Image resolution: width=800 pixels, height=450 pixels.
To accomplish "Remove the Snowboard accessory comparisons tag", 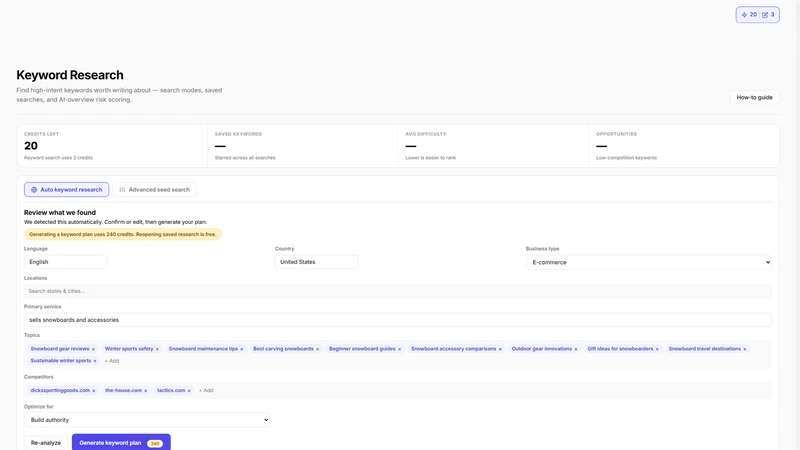I will 500,349.
